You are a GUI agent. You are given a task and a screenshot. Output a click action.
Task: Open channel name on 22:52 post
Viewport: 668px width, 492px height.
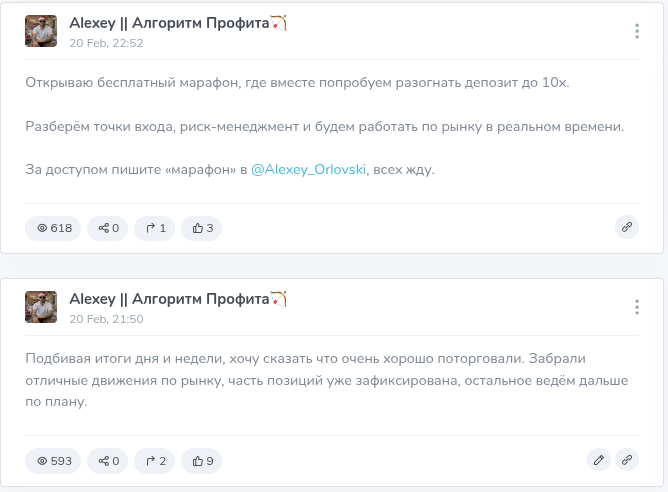(x=178, y=23)
